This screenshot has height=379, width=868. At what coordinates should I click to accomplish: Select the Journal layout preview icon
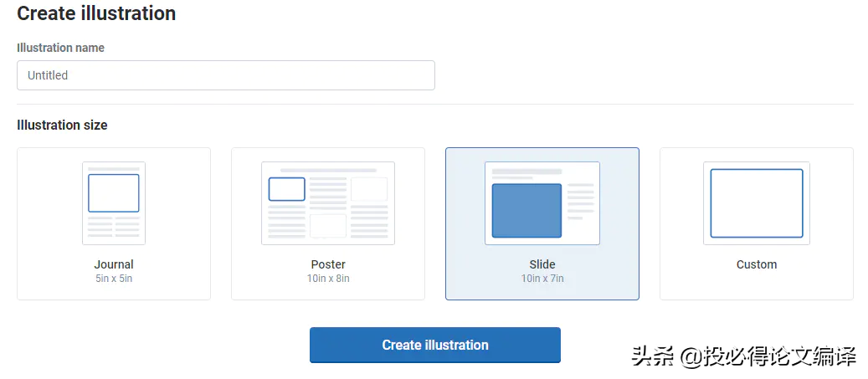pos(114,203)
